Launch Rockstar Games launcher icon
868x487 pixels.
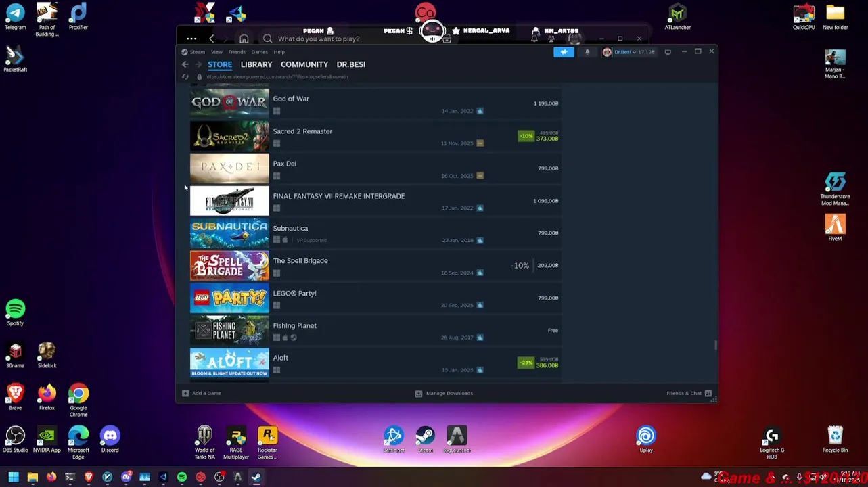[267, 442]
